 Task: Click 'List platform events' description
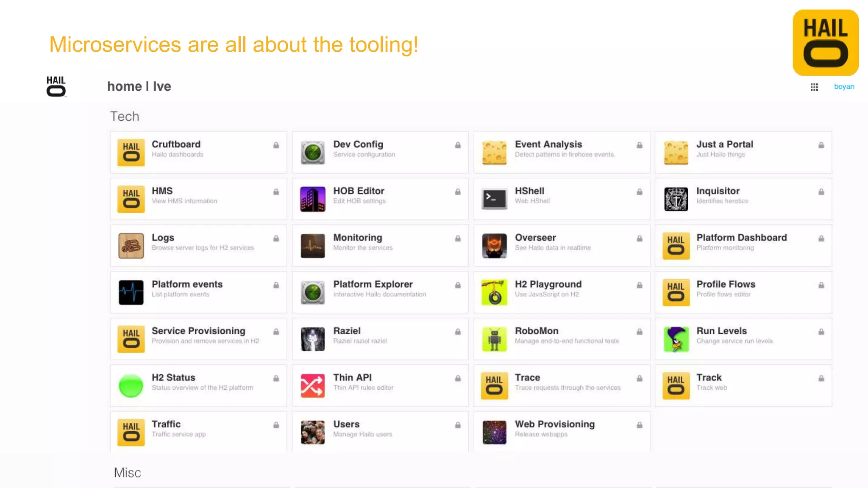click(x=180, y=294)
